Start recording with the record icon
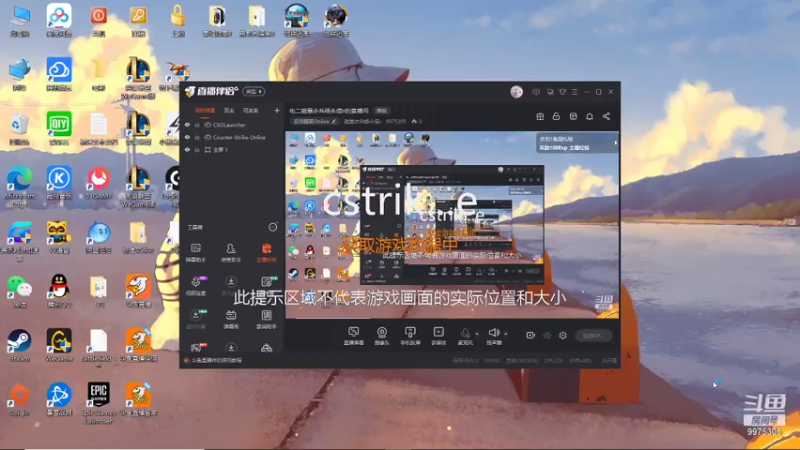 click(530, 335)
